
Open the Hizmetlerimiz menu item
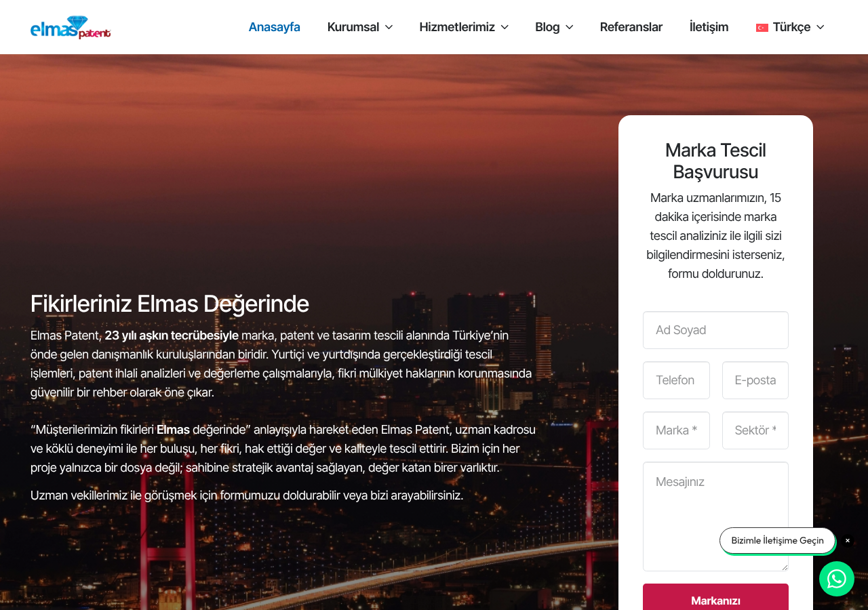pyautogui.click(x=457, y=27)
